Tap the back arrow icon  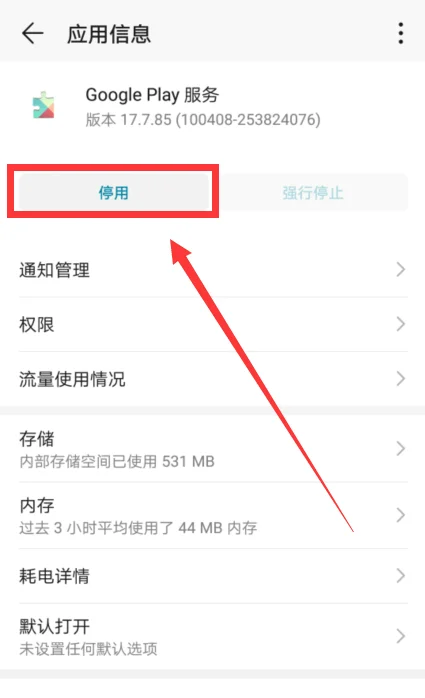[x=32, y=33]
